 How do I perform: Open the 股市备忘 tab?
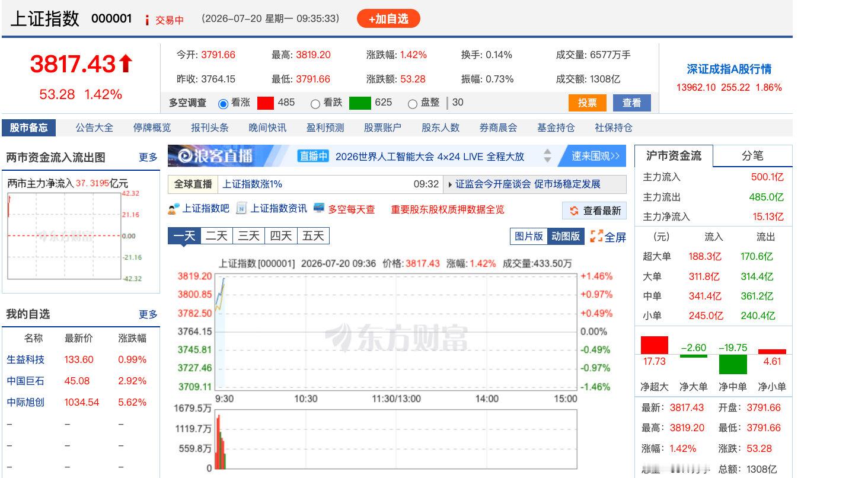point(29,128)
